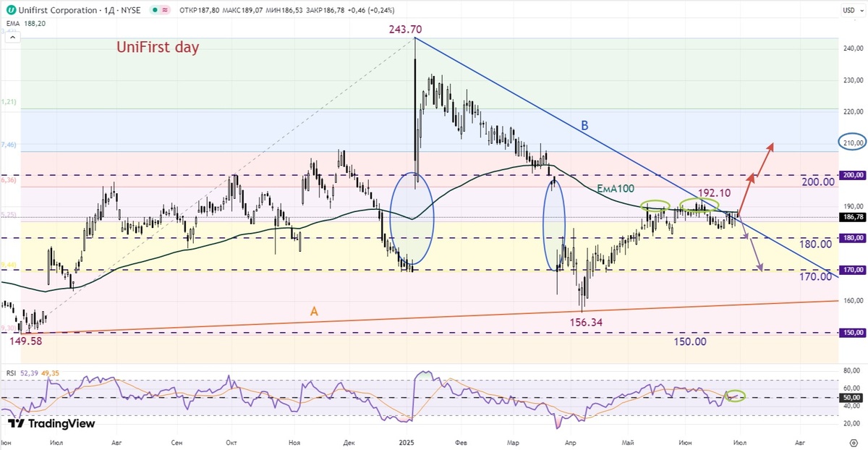Select the 'UniFirst day' text annotation

158,48
